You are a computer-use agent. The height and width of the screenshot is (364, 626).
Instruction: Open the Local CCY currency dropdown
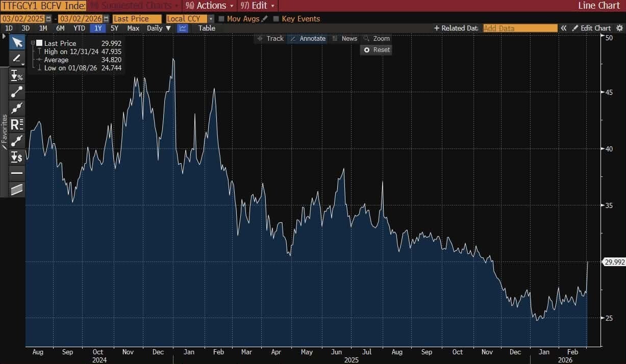pos(211,19)
